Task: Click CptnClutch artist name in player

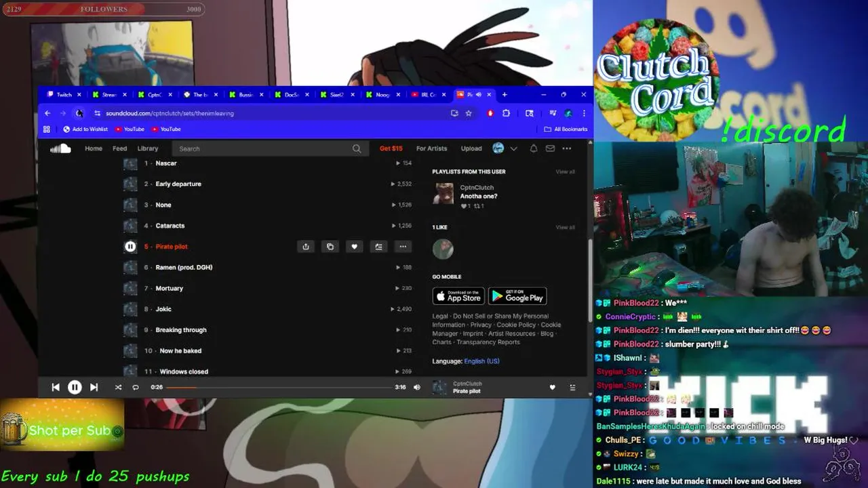Action: click(467, 384)
